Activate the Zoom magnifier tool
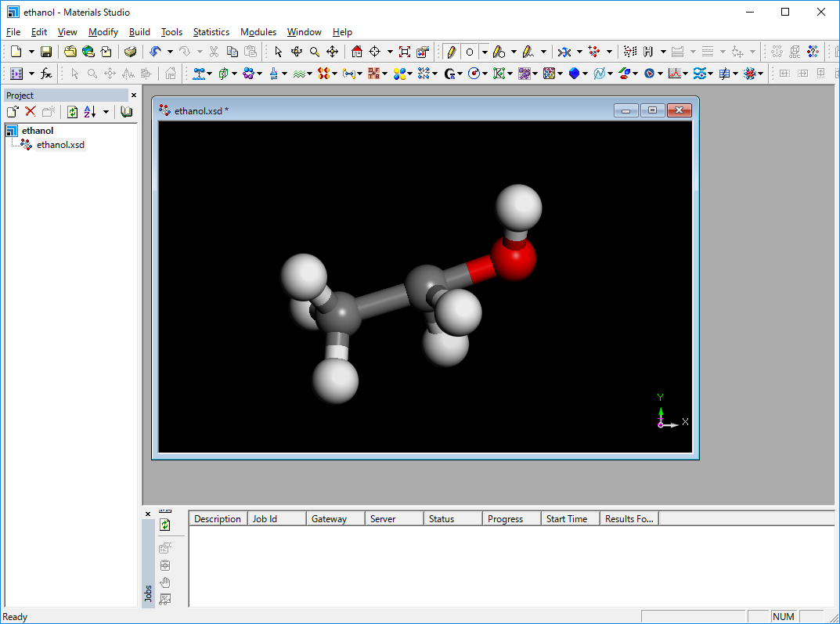 314,52
